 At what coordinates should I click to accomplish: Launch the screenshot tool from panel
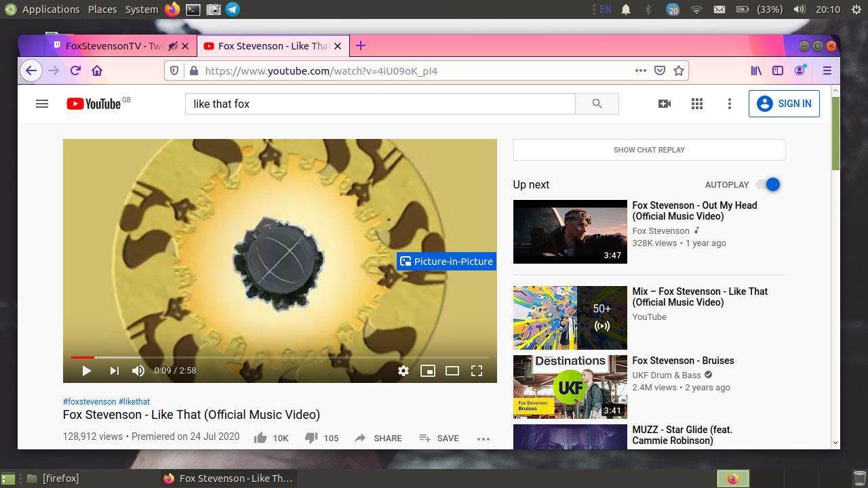coord(213,9)
